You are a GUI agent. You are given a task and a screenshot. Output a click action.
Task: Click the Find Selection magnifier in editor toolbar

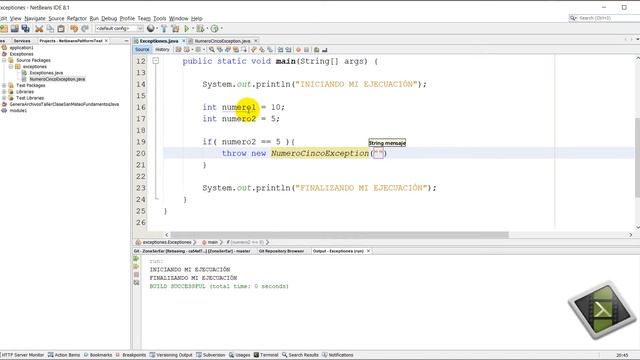point(211,50)
